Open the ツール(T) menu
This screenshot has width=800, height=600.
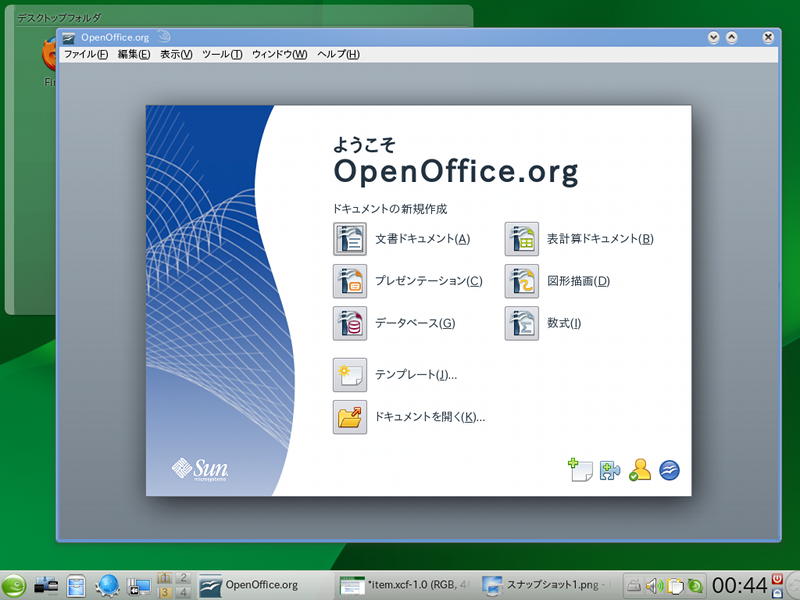pos(222,54)
